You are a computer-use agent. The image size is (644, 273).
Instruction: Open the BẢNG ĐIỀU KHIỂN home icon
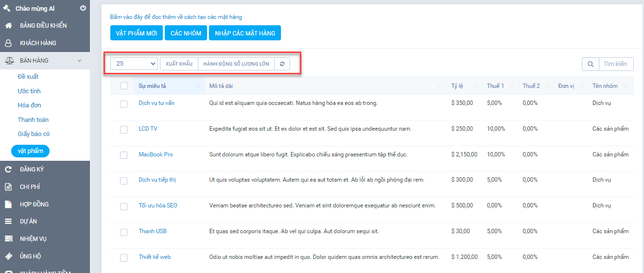point(8,26)
